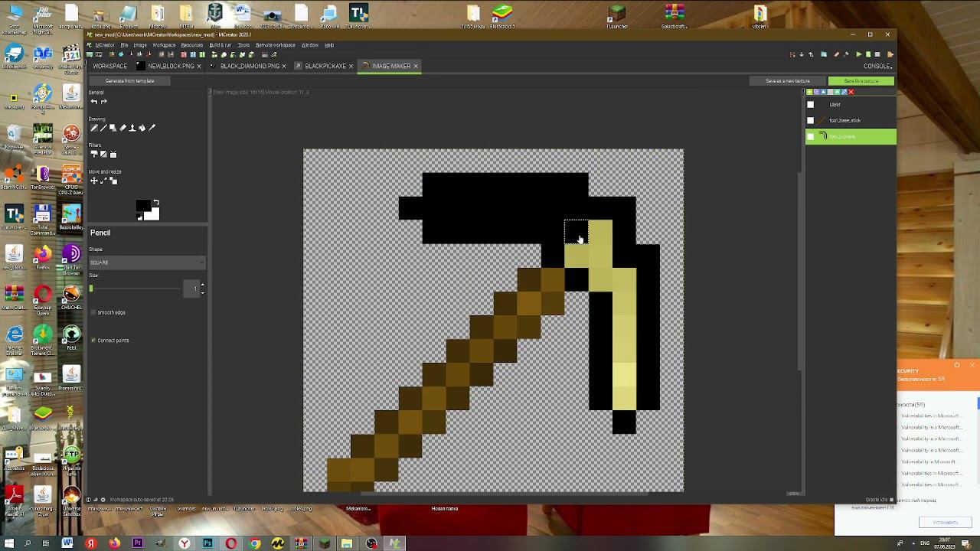The width and height of the screenshot is (980, 551).
Task: Open the Remote workspace menu
Action: coord(276,45)
